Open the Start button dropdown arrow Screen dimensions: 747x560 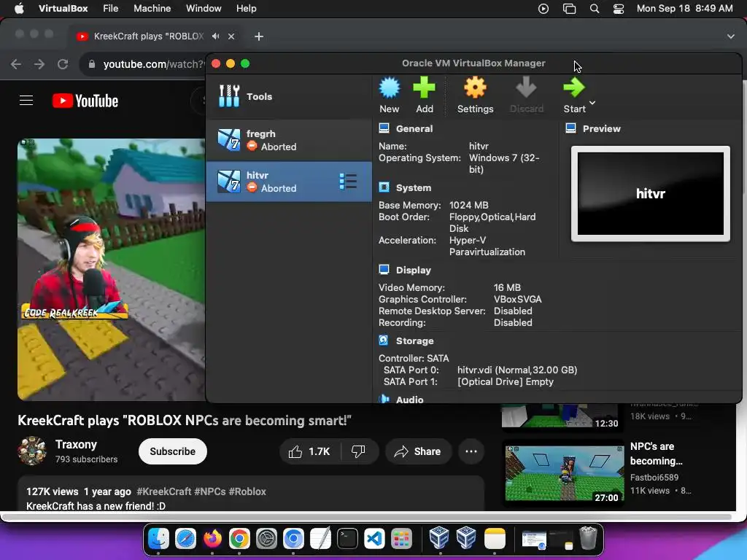point(592,102)
